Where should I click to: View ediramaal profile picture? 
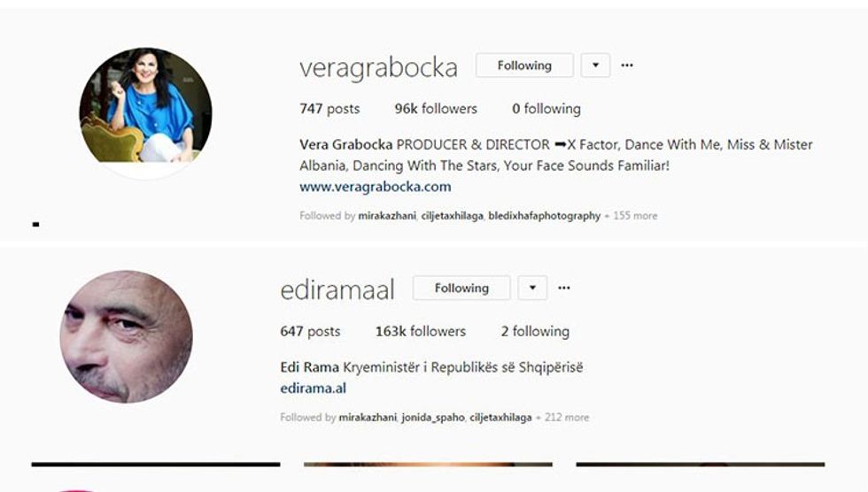click(x=126, y=336)
